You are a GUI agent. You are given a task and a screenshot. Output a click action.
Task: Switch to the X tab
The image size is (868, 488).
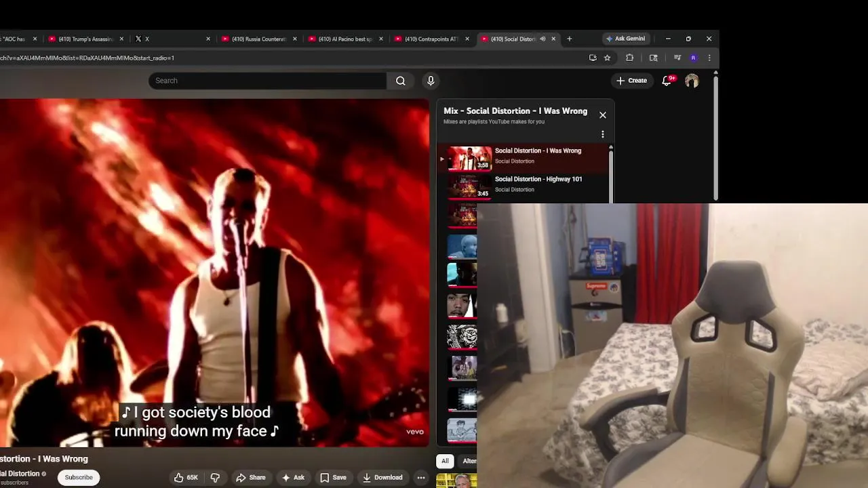[x=173, y=39]
